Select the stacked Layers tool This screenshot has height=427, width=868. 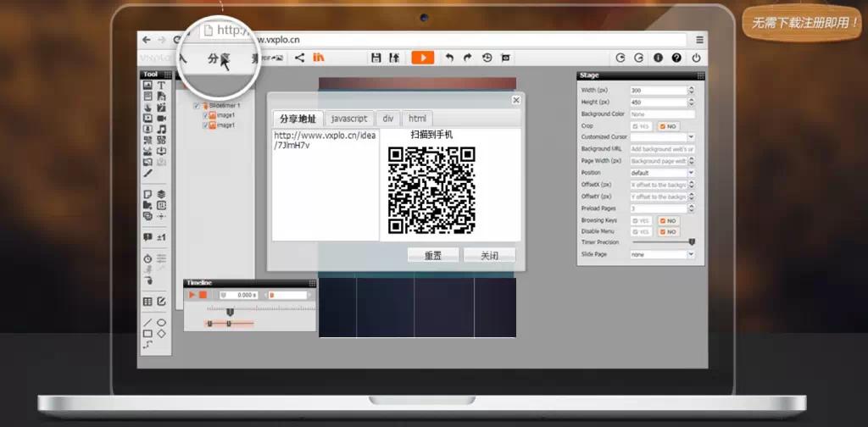point(161,195)
